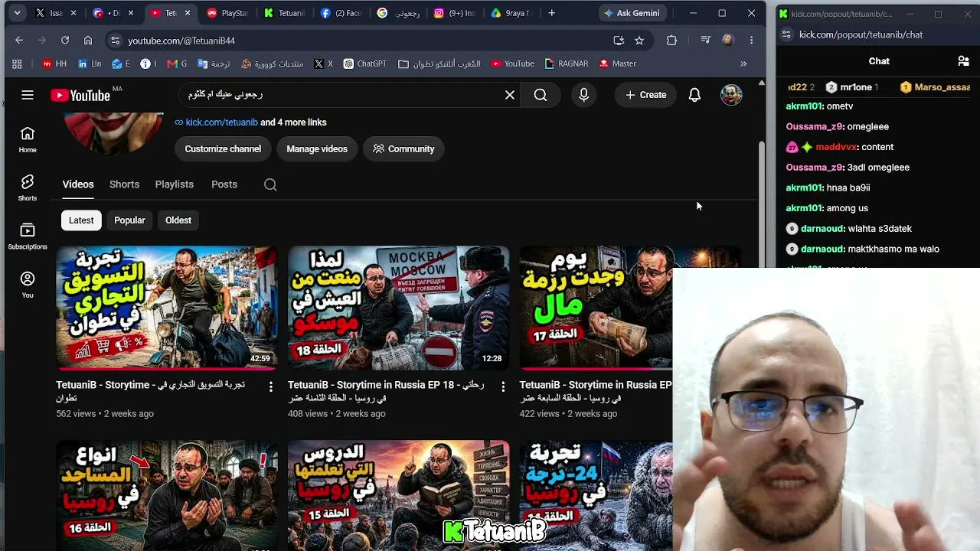Open the browser home page button
This screenshot has height=551, width=980.
click(x=88, y=41)
